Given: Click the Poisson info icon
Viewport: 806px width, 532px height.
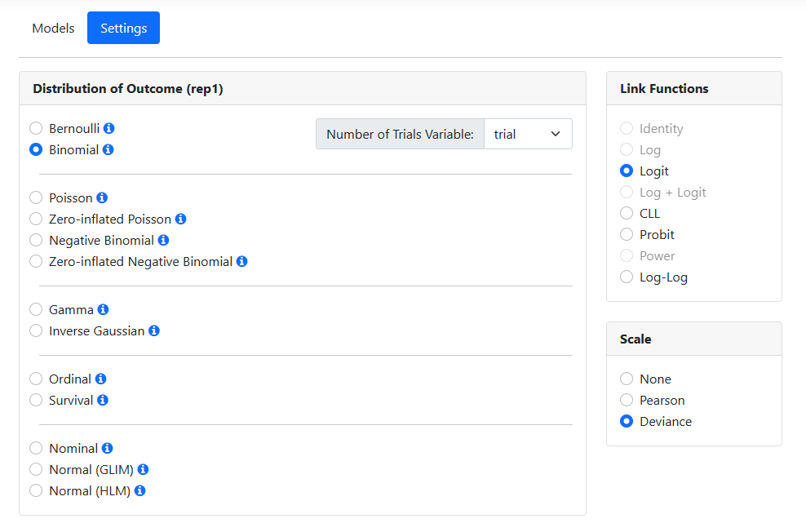Looking at the screenshot, I should click(x=102, y=198).
